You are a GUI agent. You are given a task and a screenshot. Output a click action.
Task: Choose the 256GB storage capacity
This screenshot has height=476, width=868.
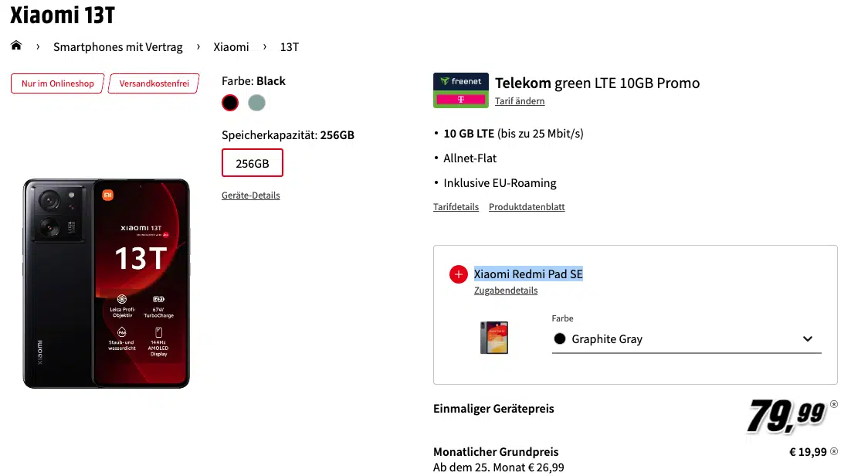click(x=253, y=163)
